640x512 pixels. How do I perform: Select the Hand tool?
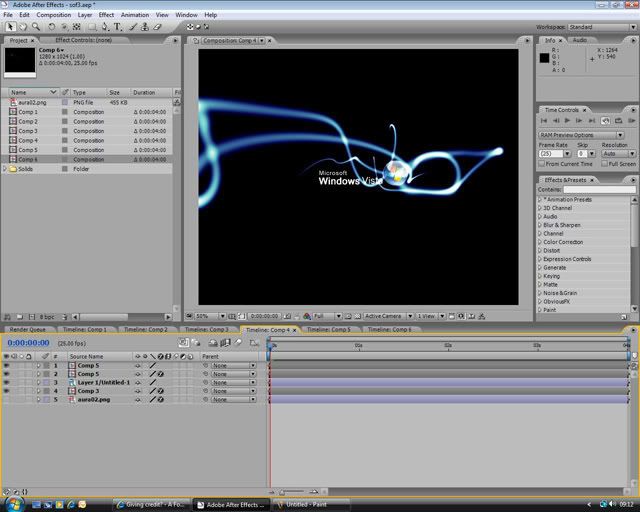pyautogui.click(x=23, y=27)
